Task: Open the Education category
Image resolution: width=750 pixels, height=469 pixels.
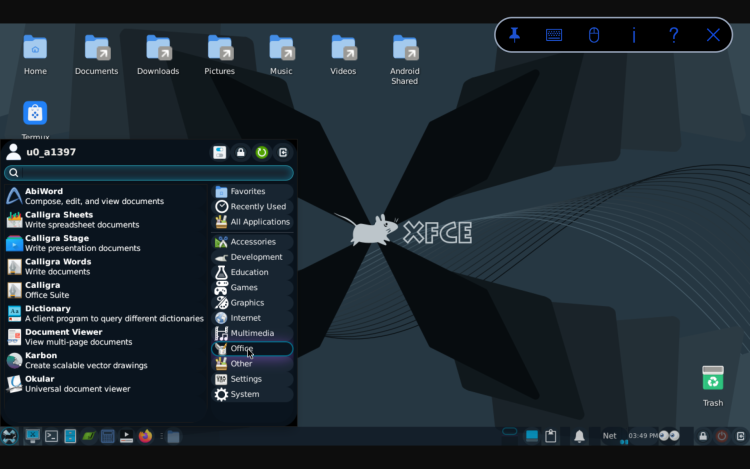Action: (x=252, y=273)
